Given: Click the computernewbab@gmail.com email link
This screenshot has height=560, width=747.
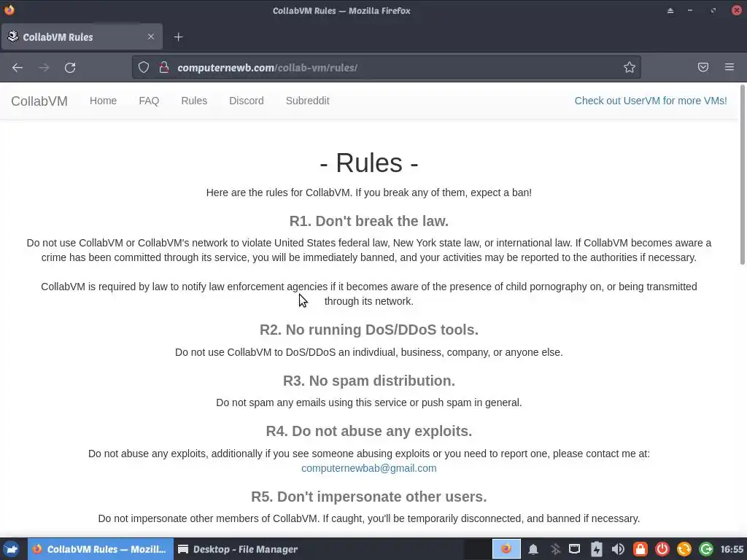Looking at the screenshot, I should (x=368, y=468).
